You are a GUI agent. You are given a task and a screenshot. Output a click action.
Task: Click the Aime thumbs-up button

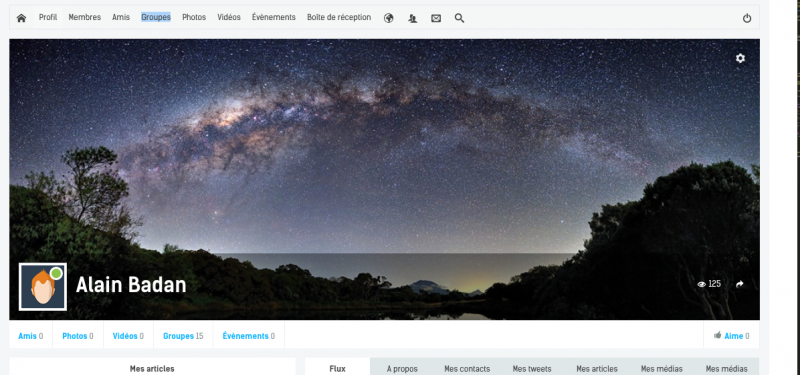click(x=732, y=336)
